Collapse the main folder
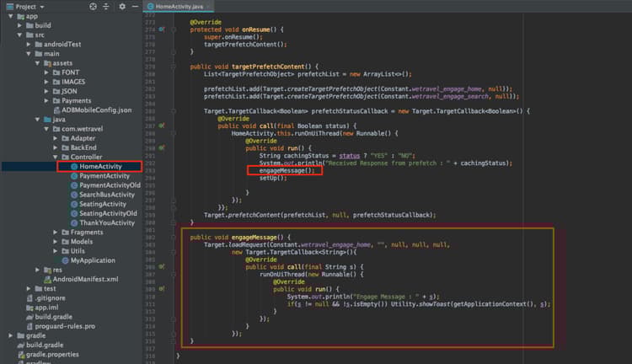Screen dimensions: 632x364 click(x=29, y=54)
